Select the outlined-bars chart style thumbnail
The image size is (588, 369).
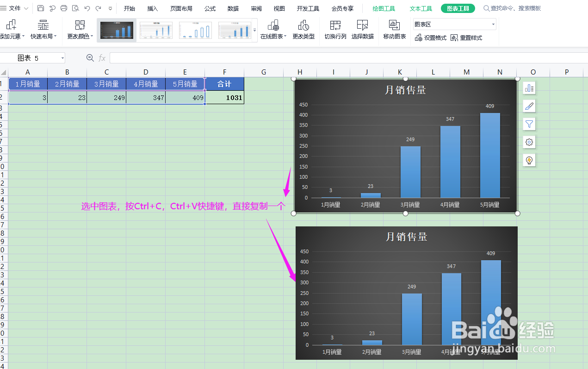coord(195,30)
